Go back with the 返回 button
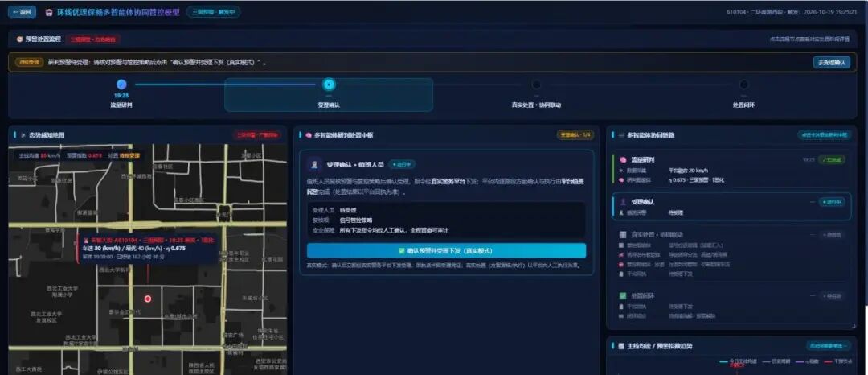The image size is (868, 375). click(23, 12)
